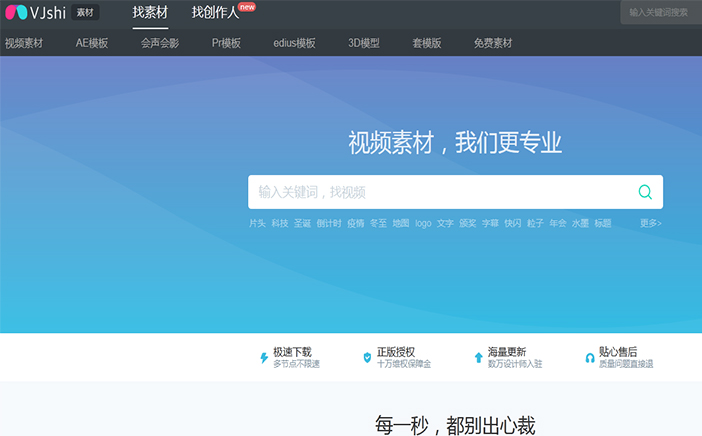This screenshot has height=436, width=702.
Task: Select the 快闪 keyword tag
Action: tap(513, 223)
